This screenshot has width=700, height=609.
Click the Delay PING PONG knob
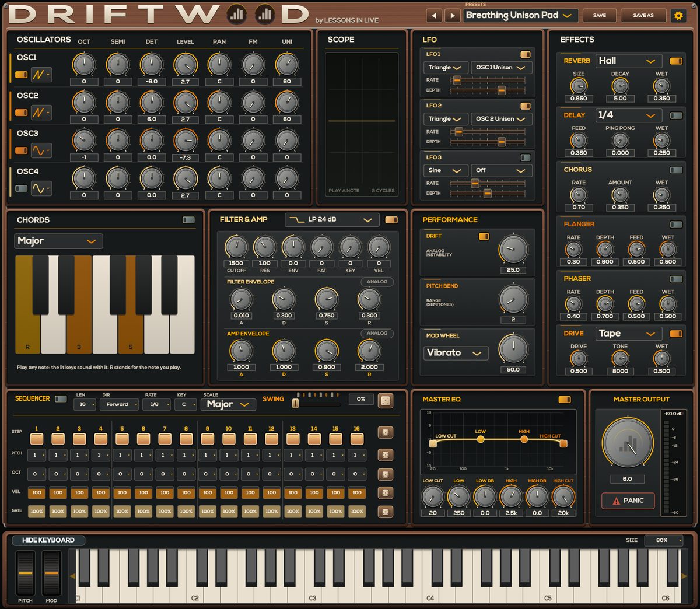coord(620,141)
